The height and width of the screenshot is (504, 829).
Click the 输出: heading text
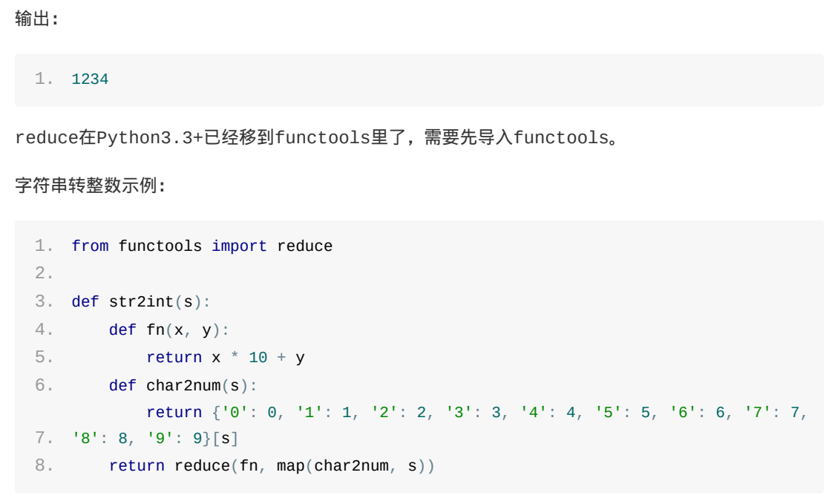(x=36, y=19)
